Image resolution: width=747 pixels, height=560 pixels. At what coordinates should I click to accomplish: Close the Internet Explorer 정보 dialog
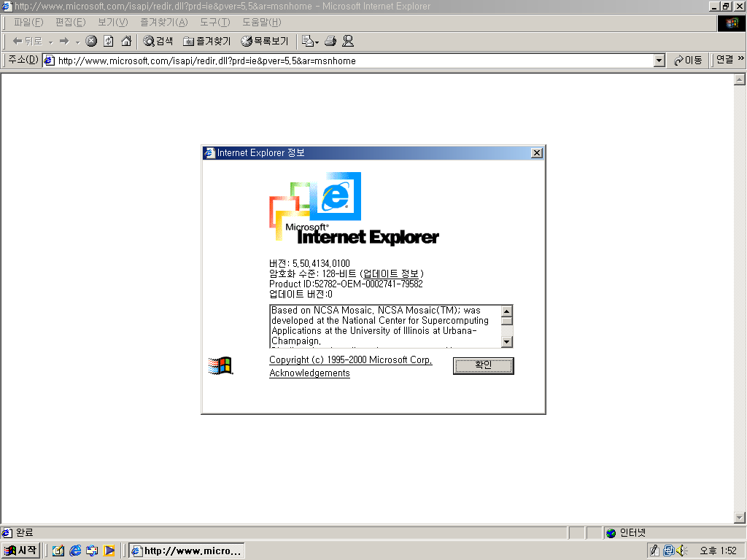(x=536, y=153)
